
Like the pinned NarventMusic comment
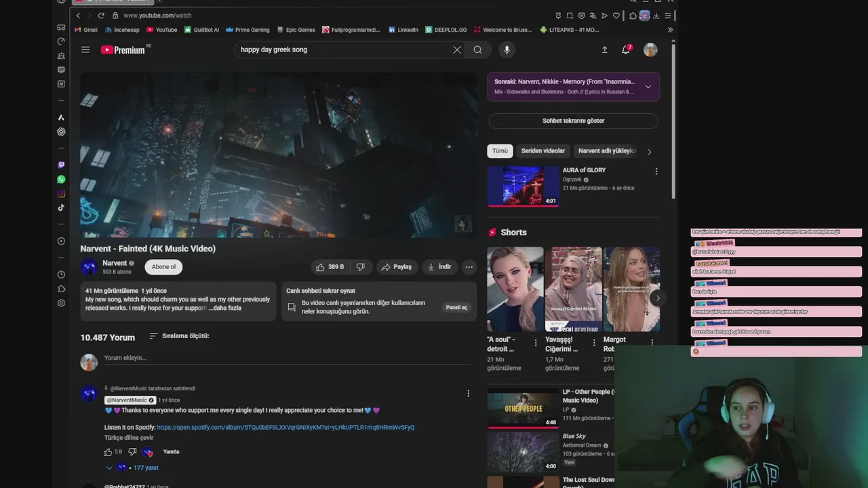[108, 452]
